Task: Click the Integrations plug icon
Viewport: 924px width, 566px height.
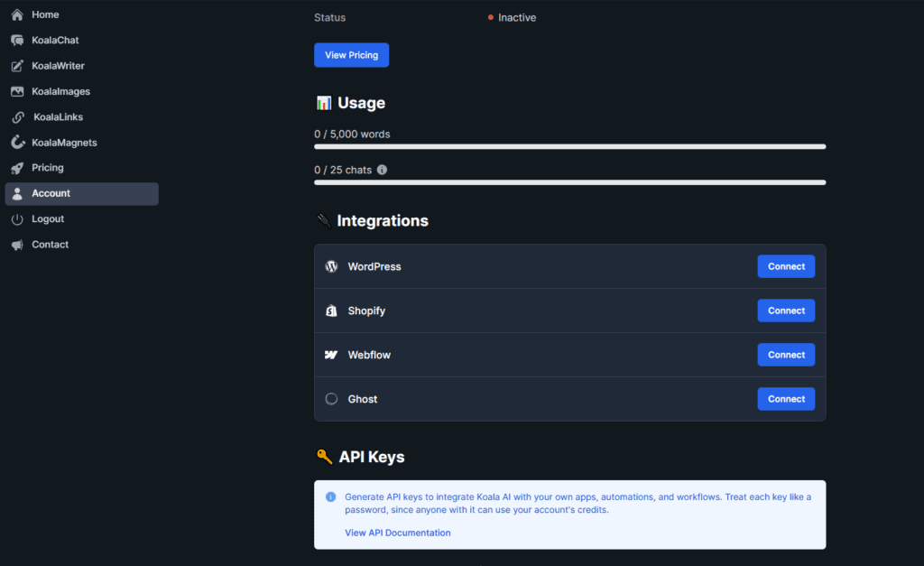Action: click(324, 220)
